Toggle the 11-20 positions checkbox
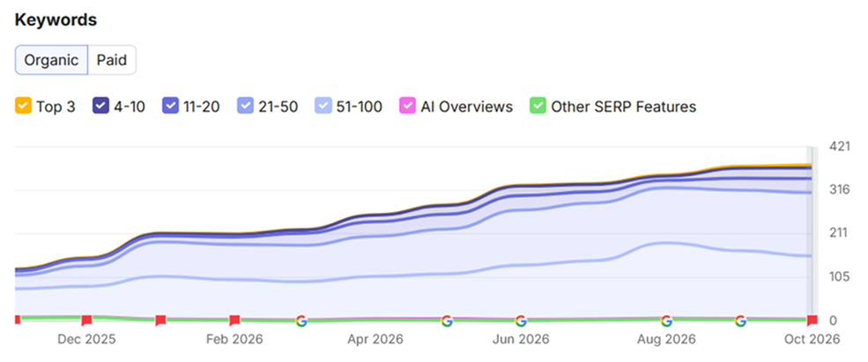The height and width of the screenshot is (362, 868). tap(170, 107)
